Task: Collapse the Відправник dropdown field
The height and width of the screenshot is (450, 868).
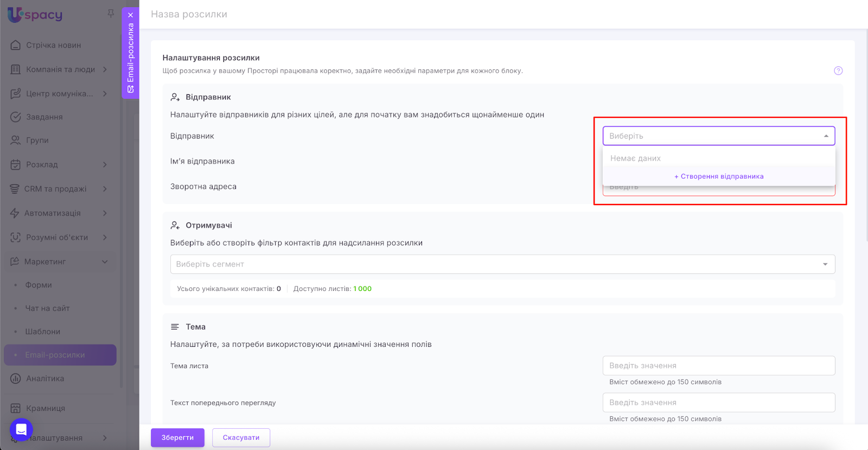Action: click(826, 136)
